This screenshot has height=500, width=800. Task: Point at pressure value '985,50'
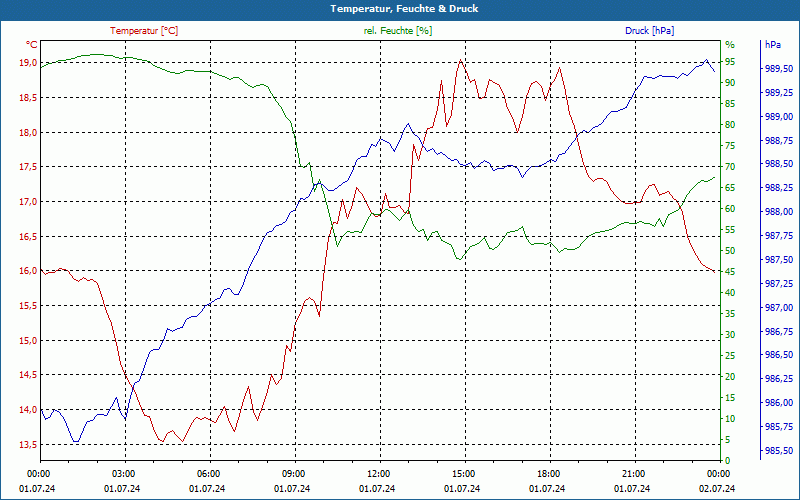780,451
